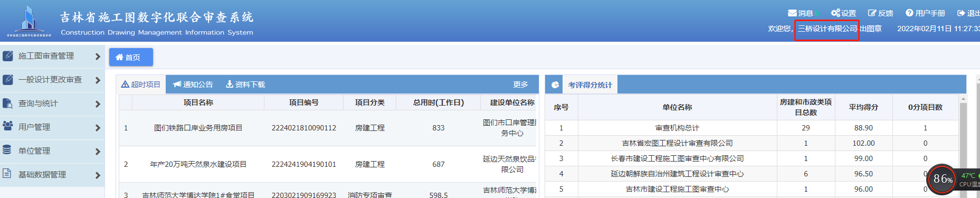
Task: Expand the 基础数据管理 menu chevron
Action: click(98, 175)
